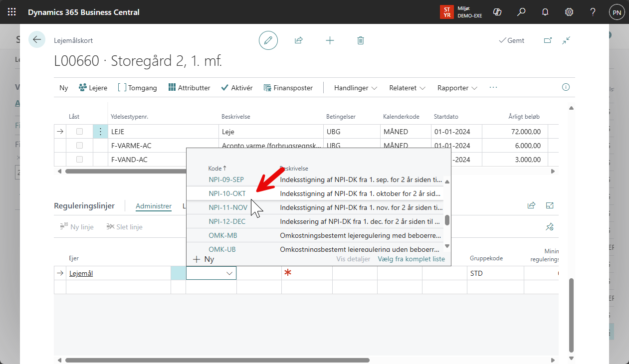Click the Aktivér action button
The image size is (629, 364).
[237, 88]
